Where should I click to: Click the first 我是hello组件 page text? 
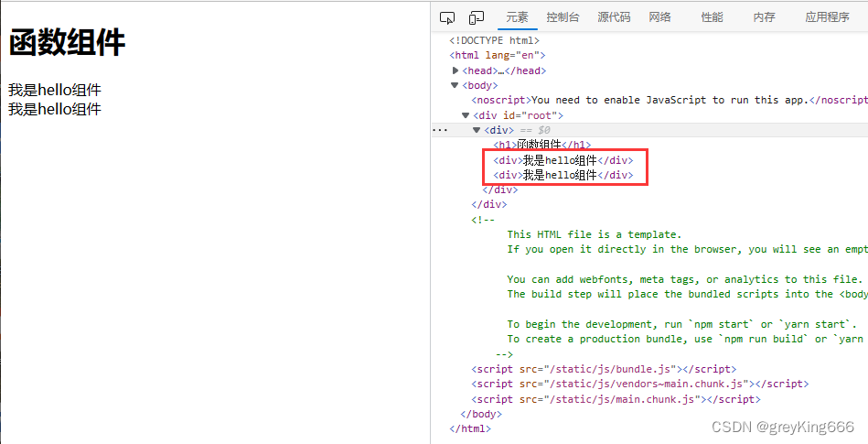click(x=55, y=90)
